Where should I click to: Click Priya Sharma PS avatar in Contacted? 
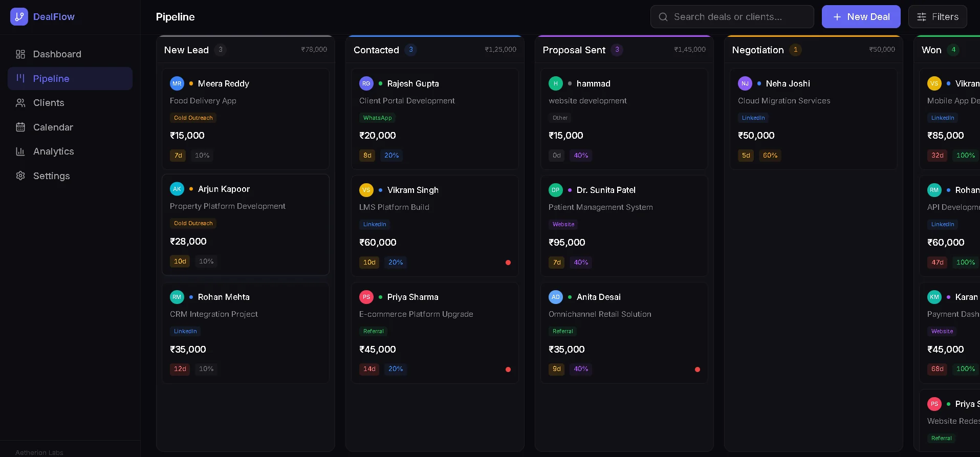pyautogui.click(x=366, y=297)
